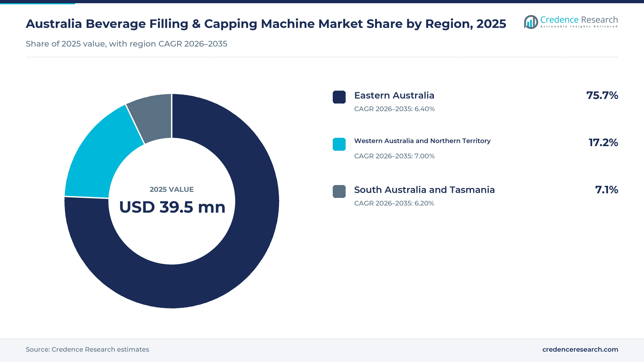Click the chart title heading
The image size is (644, 362).
pos(266,24)
